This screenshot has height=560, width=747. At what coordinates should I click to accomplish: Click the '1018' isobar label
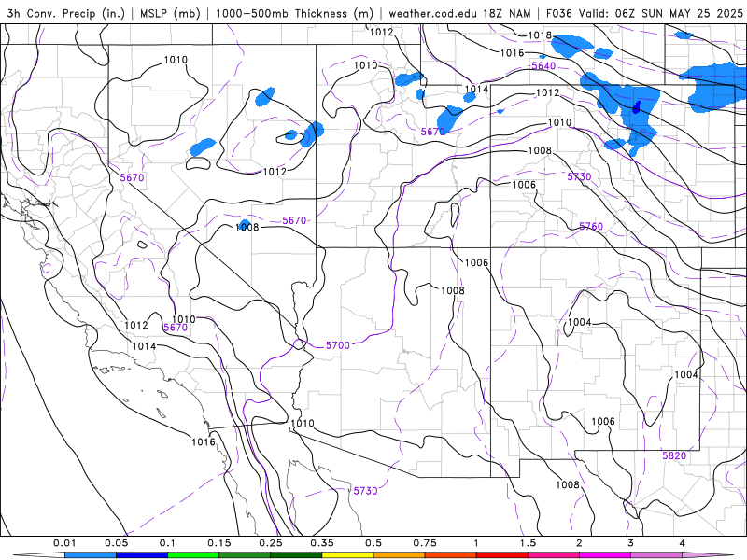540,35
